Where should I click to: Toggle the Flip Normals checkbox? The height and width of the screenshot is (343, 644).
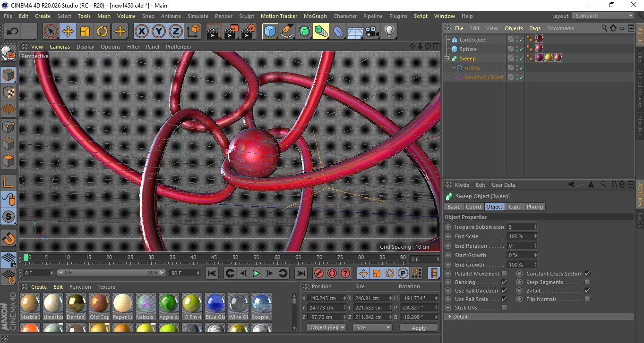(587, 299)
